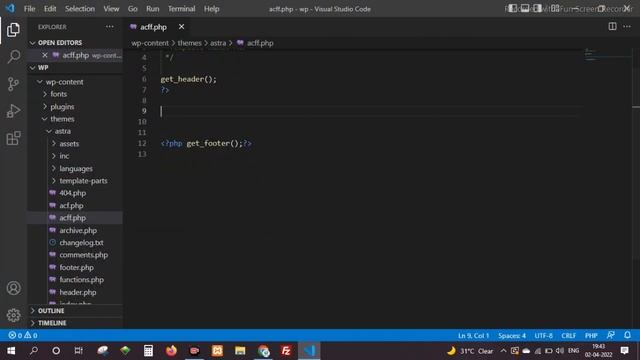Viewport: 640px width, 360px height.
Task: Open FileZilla from the taskbar
Action: click(x=286, y=351)
